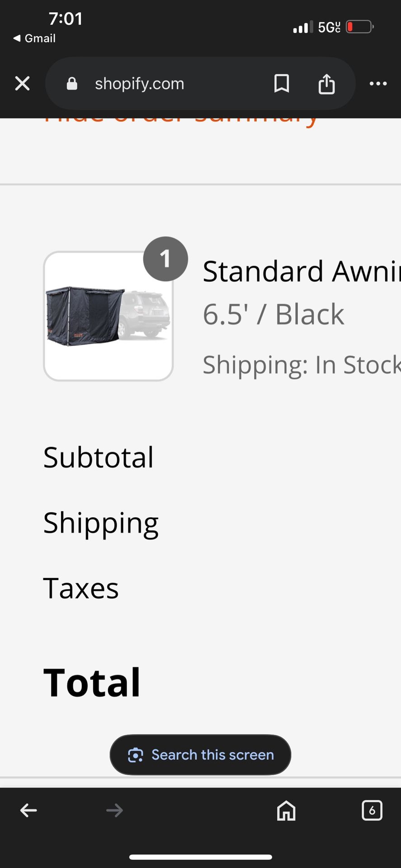Tap the Search this screen button
This screenshot has width=401, height=868.
(200, 755)
